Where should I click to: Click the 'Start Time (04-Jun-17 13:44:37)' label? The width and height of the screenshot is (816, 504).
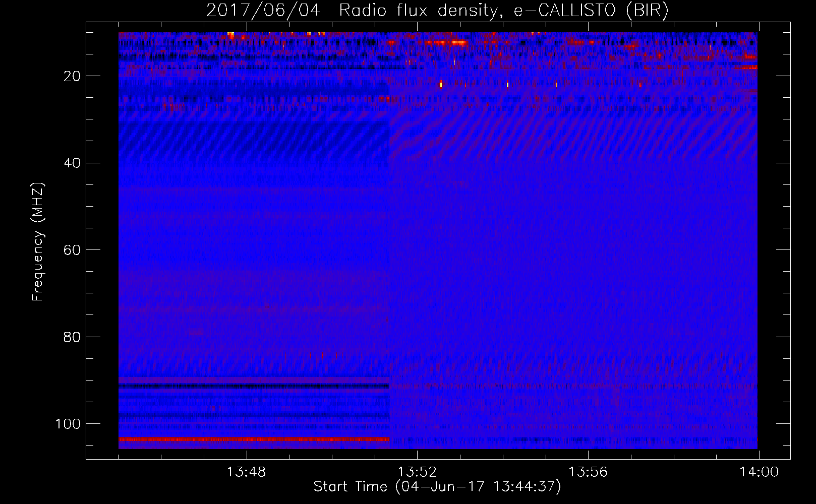tap(437, 487)
